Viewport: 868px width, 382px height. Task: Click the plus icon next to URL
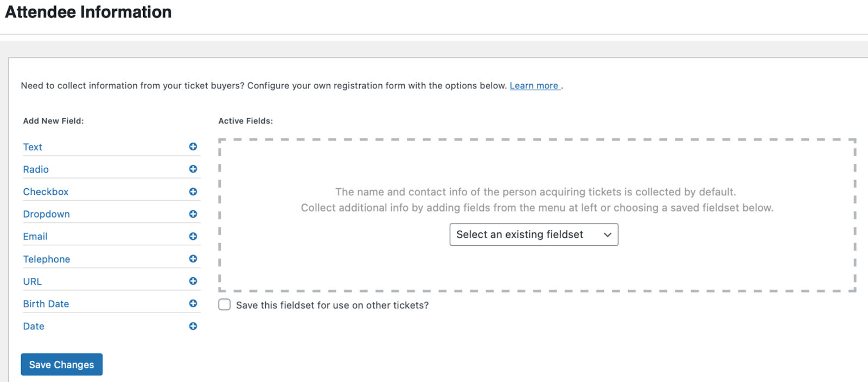(x=193, y=281)
